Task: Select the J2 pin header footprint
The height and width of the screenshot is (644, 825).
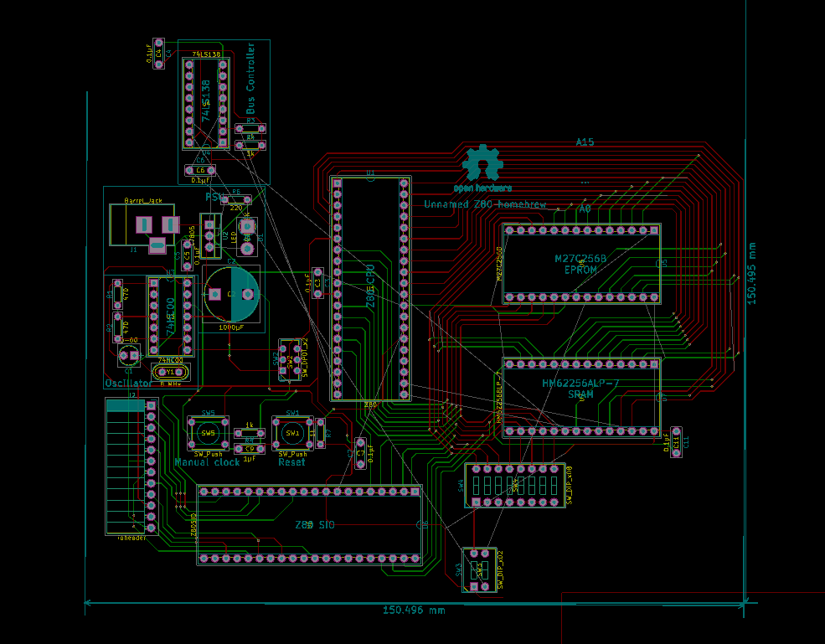Action: click(131, 466)
